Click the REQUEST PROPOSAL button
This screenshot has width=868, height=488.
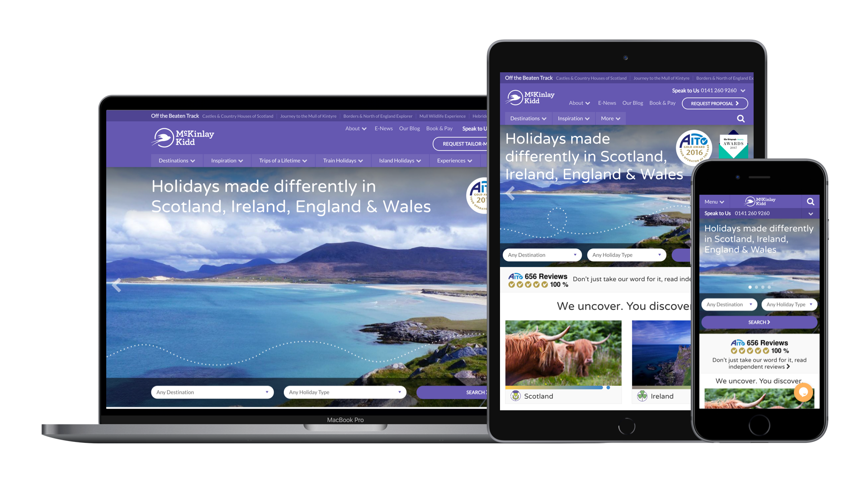tap(714, 103)
